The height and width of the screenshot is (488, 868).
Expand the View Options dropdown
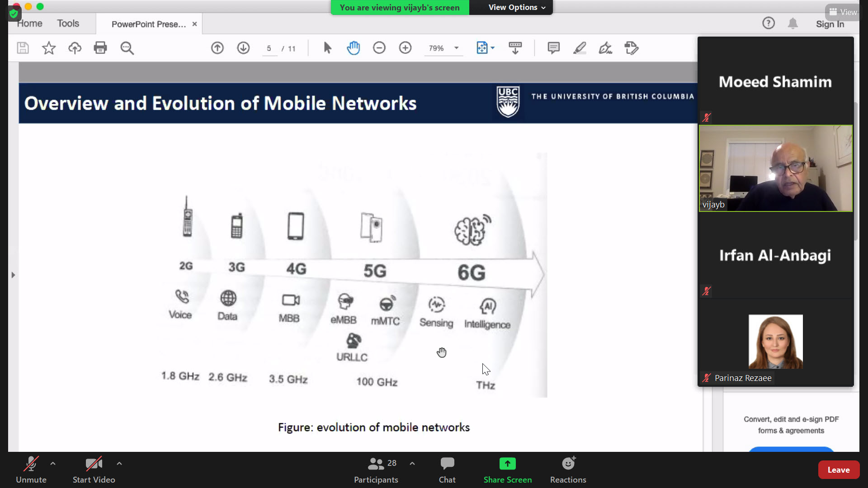tap(517, 7)
